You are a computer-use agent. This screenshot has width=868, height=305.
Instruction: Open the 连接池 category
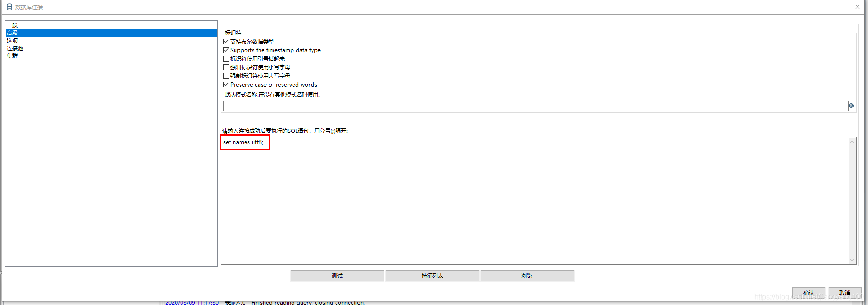point(111,48)
